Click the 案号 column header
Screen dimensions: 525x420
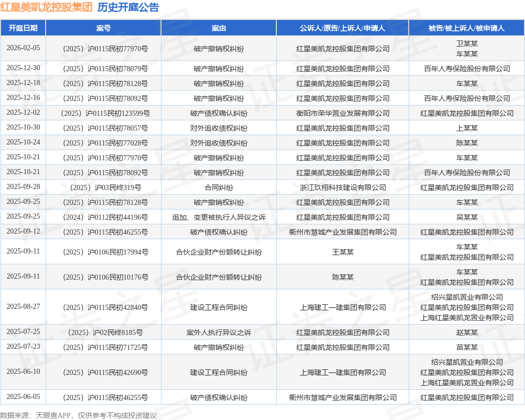[x=104, y=28]
